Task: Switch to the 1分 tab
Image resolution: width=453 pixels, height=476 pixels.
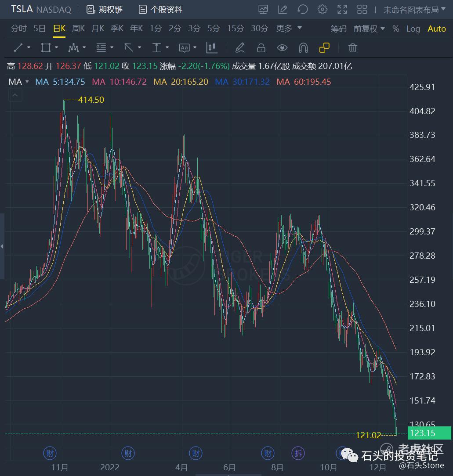Action: (156, 29)
